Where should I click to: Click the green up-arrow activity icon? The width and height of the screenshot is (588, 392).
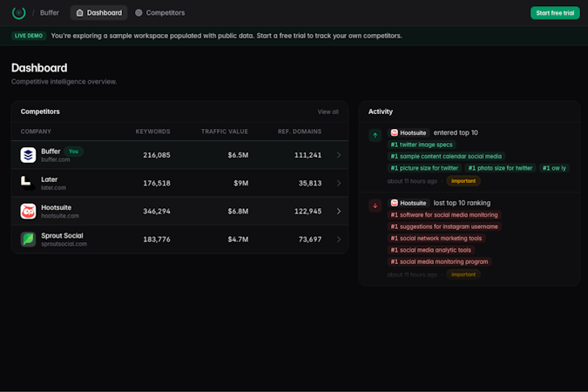[375, 135]
